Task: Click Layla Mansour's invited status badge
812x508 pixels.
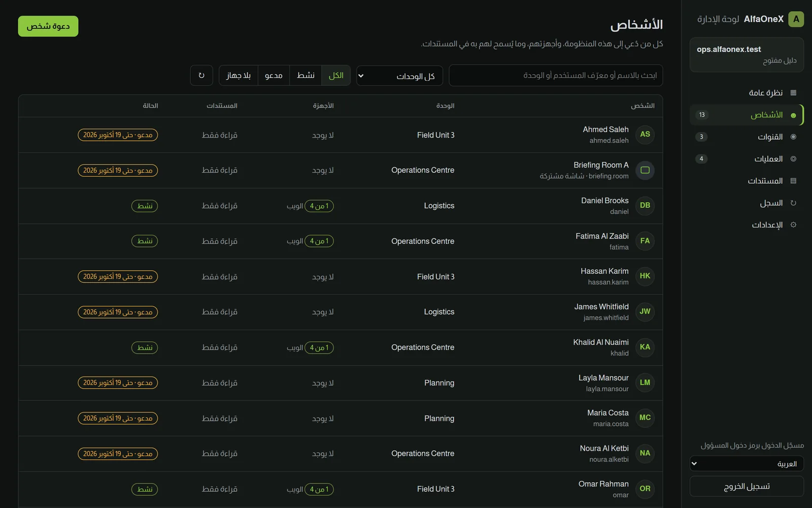Action: click(x=118, y=383)
